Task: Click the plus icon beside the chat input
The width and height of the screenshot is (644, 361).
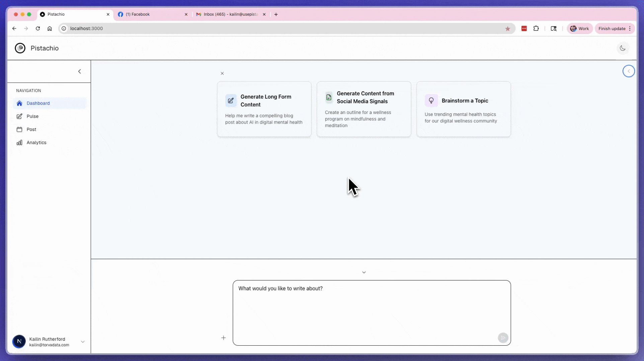Action: coord(223,338)
